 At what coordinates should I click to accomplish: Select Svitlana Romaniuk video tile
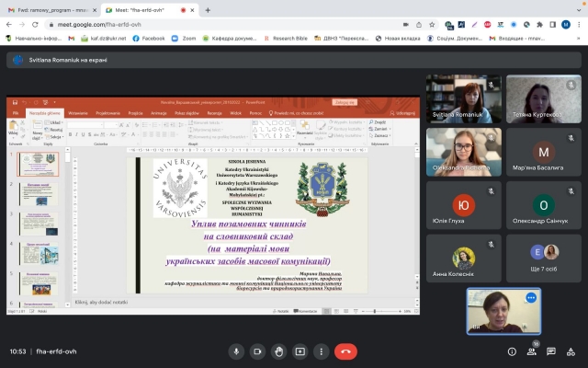pyautogui.click(x=464, y=98)
